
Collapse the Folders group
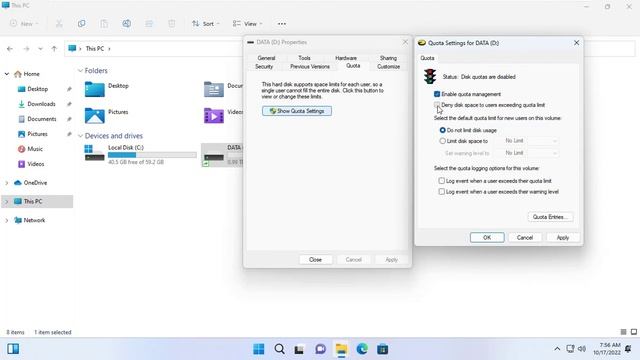80,71
